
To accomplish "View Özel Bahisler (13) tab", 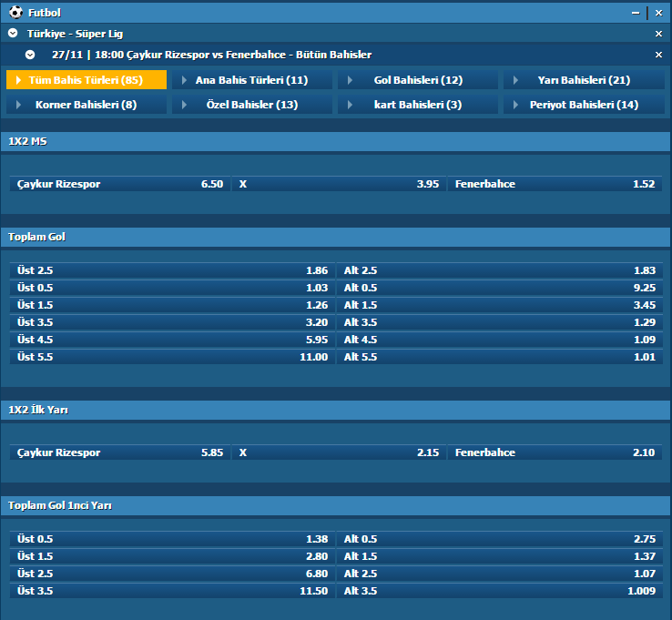I will pos(251,105).
